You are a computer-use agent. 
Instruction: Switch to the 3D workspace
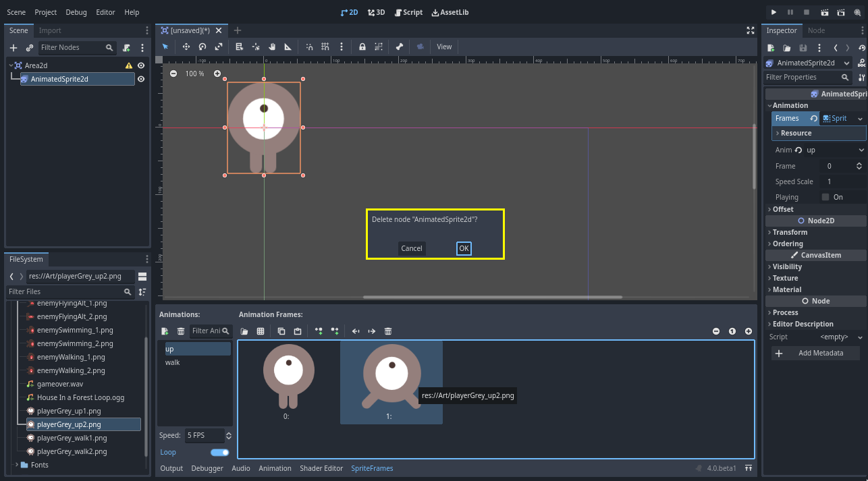[376, 12]
